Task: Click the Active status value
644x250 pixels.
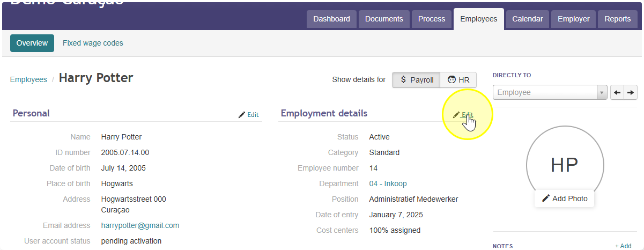Action: (379, 137)
